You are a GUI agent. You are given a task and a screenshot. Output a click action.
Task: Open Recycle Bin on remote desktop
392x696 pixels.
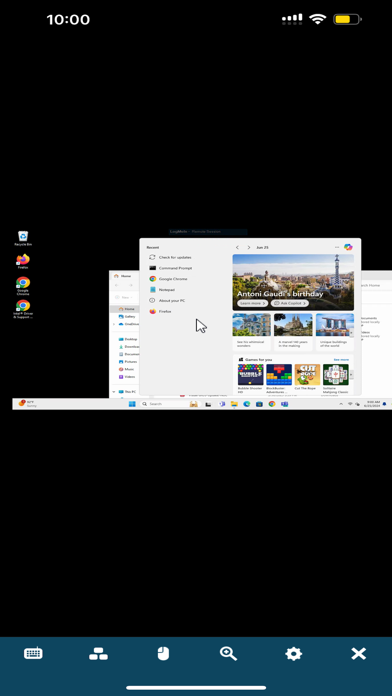(23, 238)
